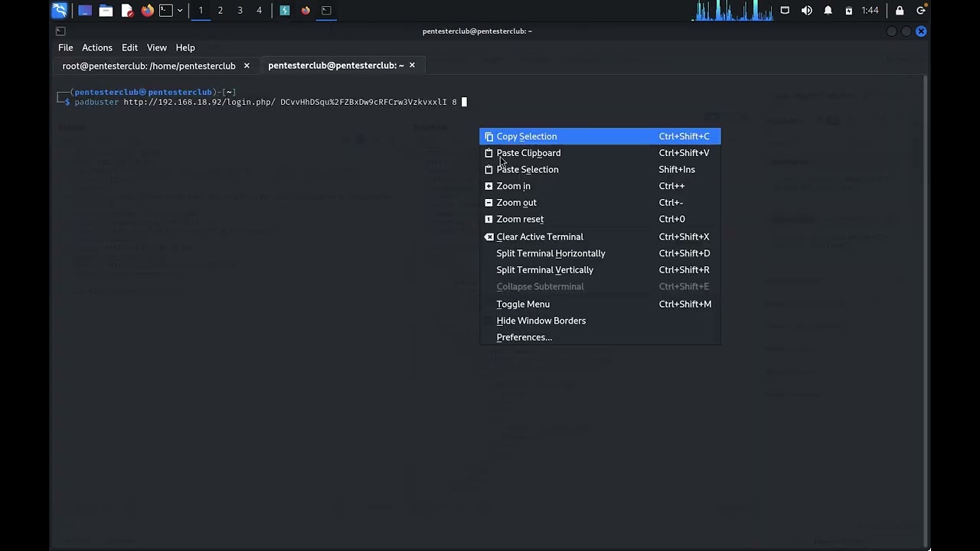
Task: Click the padbuster command line text
Action: [266, 102]
